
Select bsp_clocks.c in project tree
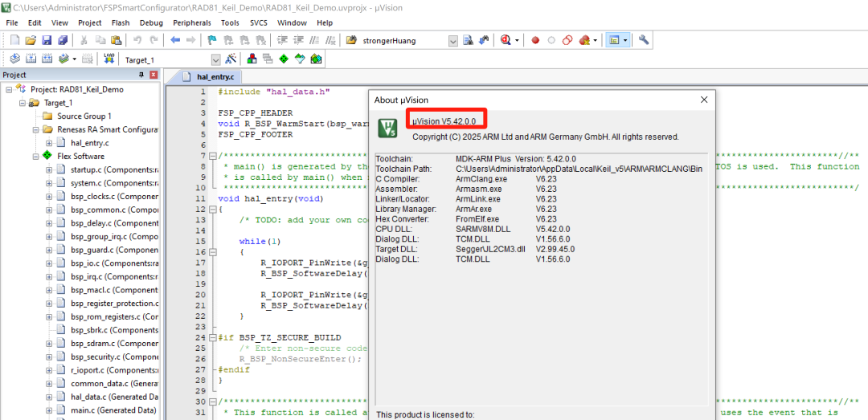pyautogui.click(x=115, y=197)
